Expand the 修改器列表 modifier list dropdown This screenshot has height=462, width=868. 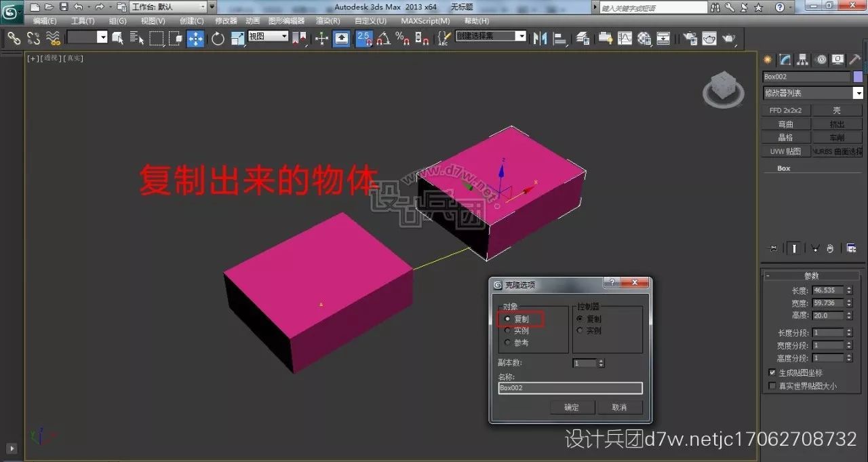coord(813,93)
